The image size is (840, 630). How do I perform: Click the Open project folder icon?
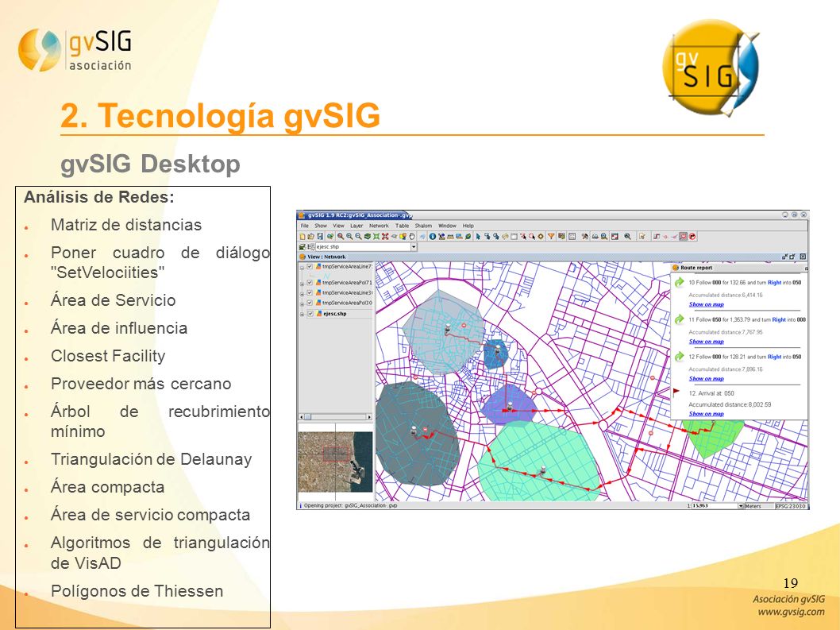pos(310,237)
